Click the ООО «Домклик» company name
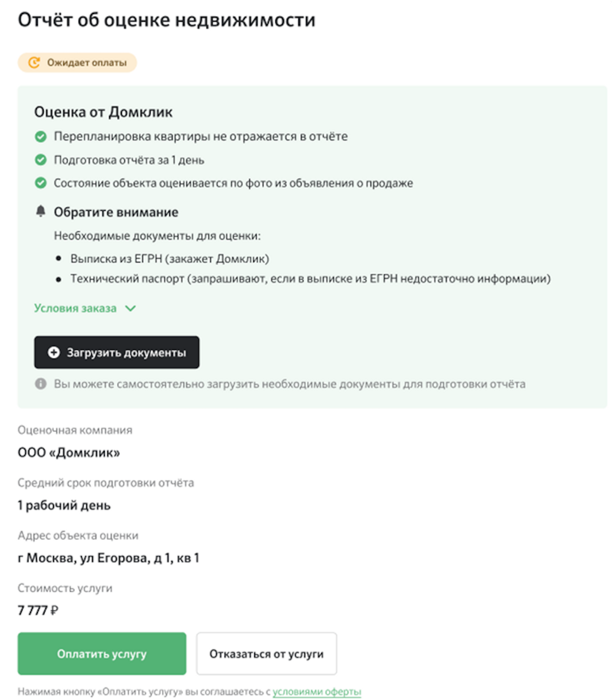Viewport: 612px width, 700px height. click(x=69, y=453)
